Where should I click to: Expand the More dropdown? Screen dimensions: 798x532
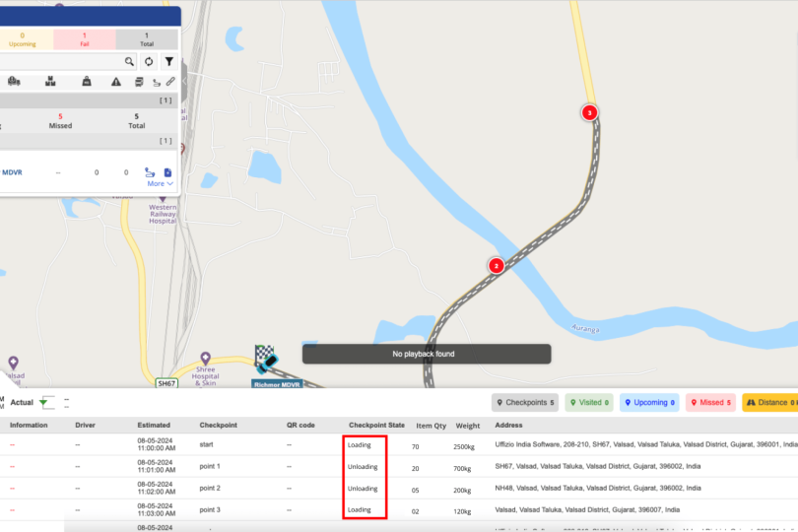(x=160, y=183)
